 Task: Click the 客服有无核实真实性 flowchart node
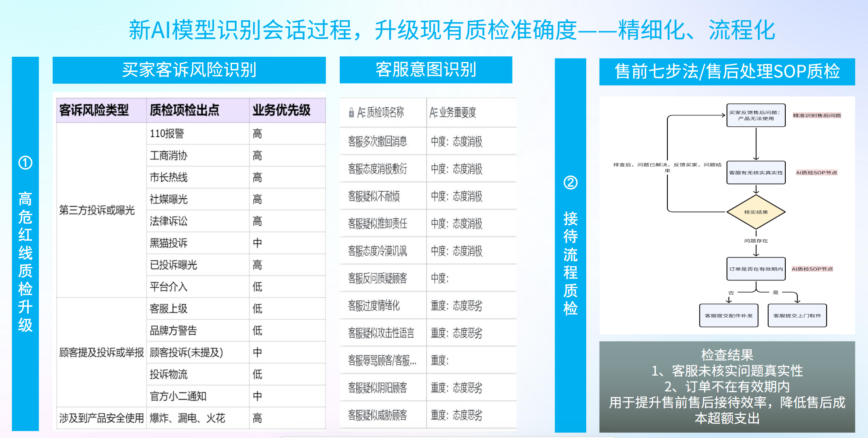click(x=756, y=173)
